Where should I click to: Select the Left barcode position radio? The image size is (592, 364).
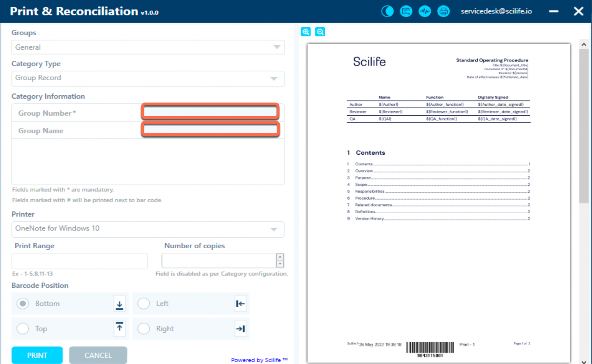pos(143,304)
